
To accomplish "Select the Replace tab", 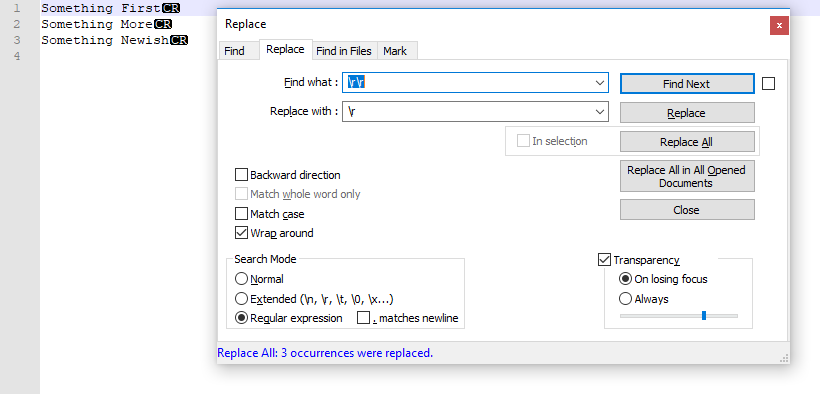I will [285, 49].
